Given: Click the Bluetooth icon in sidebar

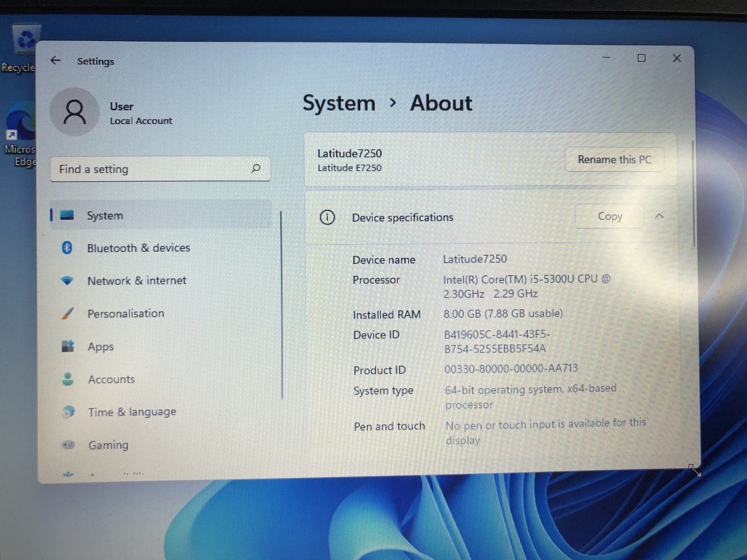Looking at the screenshot, I should (67, 248).
